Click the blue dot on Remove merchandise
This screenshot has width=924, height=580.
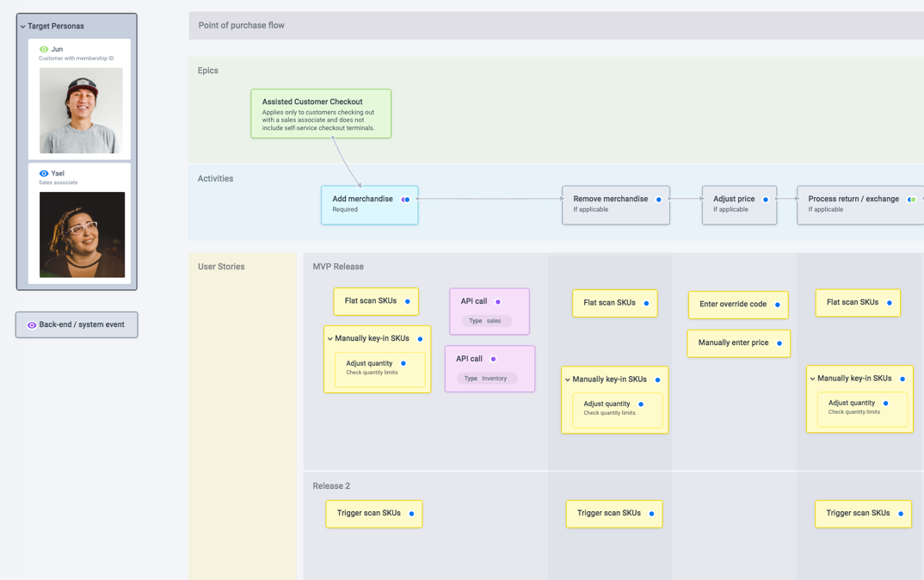[659, 200]
